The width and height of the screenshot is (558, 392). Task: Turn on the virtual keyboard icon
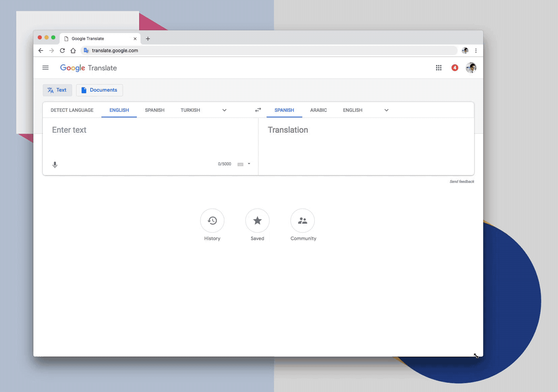[x=240, y=164]
